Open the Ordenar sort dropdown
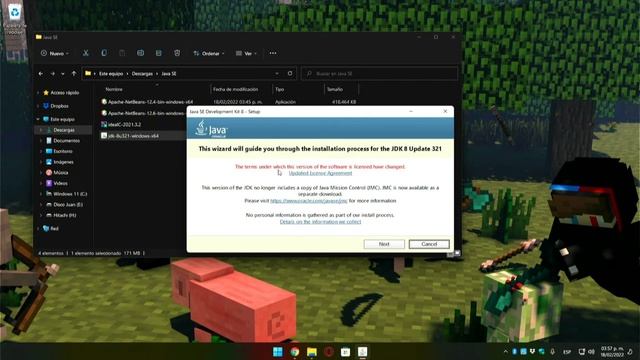 [209, 53]
